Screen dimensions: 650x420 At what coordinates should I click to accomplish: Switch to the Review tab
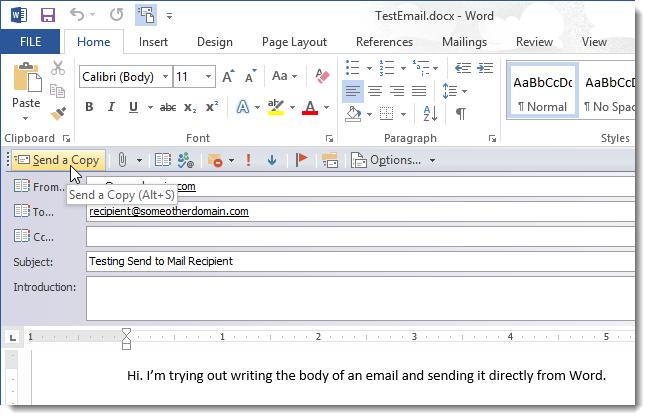coord(534,42)
